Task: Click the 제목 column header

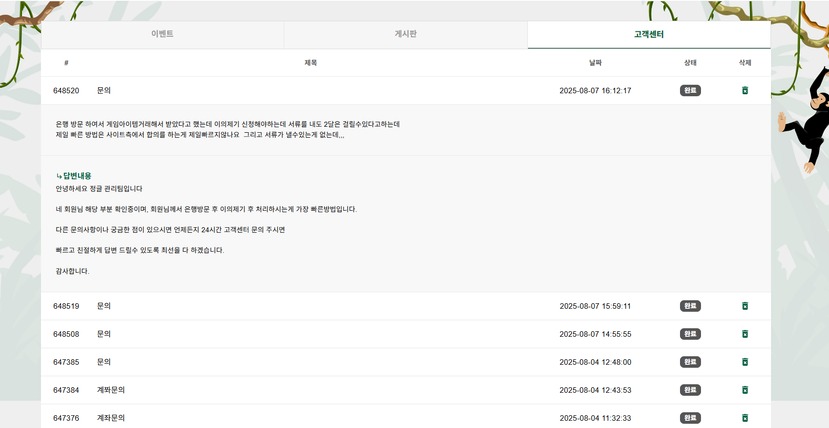Action: pos(310,63)
